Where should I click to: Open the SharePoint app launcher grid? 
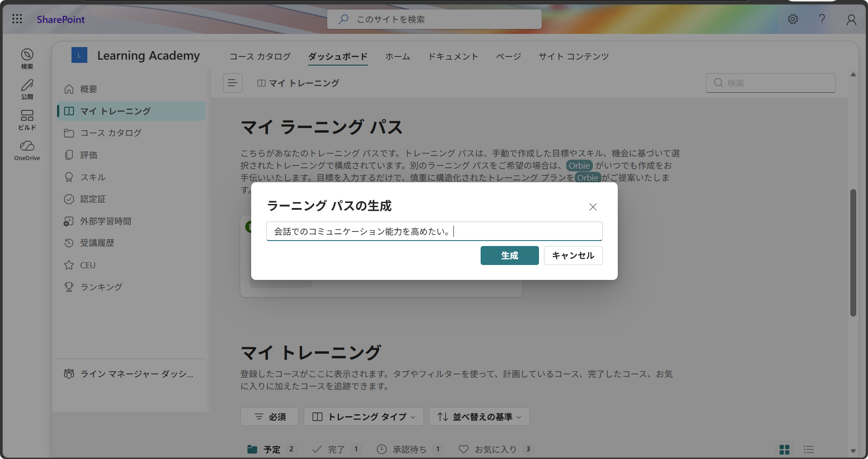click(17, 19)
